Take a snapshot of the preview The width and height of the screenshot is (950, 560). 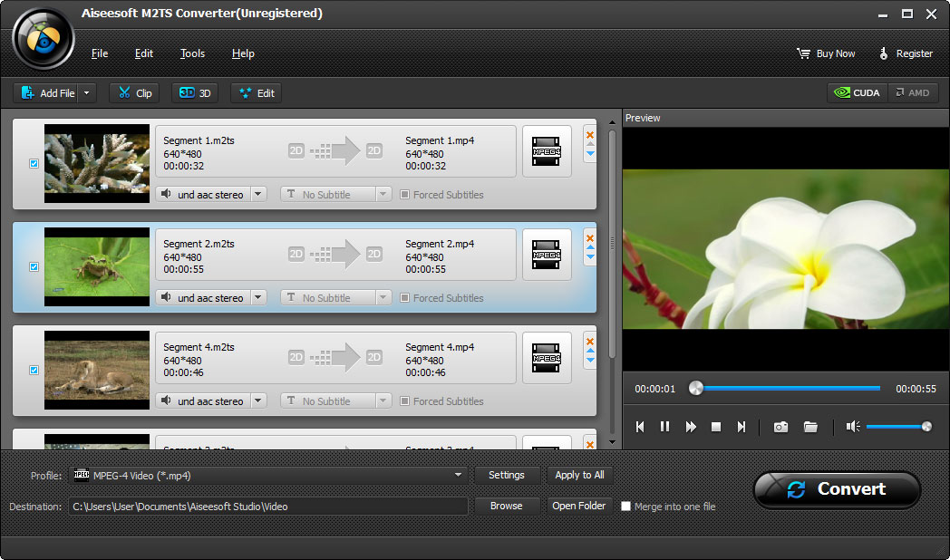tap(781, 427)
